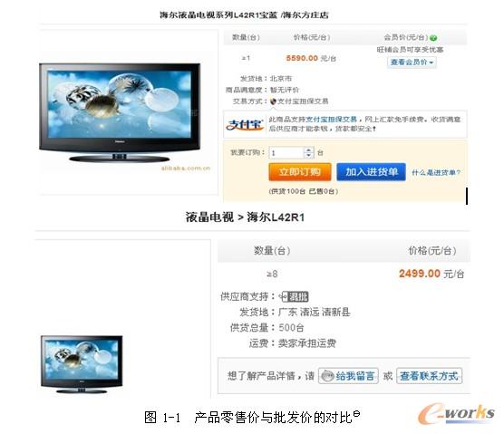The height and width of the screenshot is (434, 504).
Task: Click the Alipay 支付宝 logo
Action: point(245,124)
